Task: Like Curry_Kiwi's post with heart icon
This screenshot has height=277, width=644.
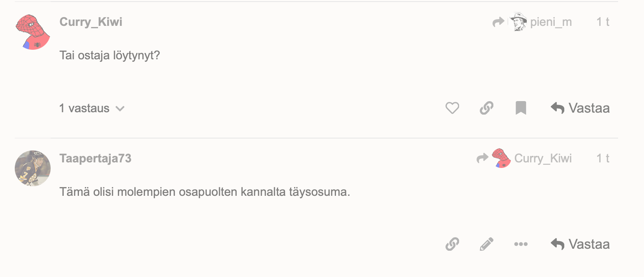Action: tap(452, 108)
